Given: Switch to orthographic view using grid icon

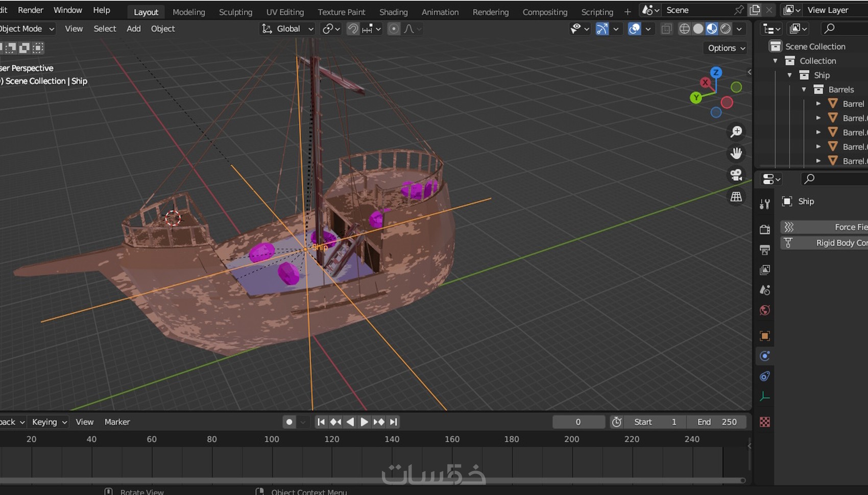Looking at the screenshot, I should pos(736,197).
